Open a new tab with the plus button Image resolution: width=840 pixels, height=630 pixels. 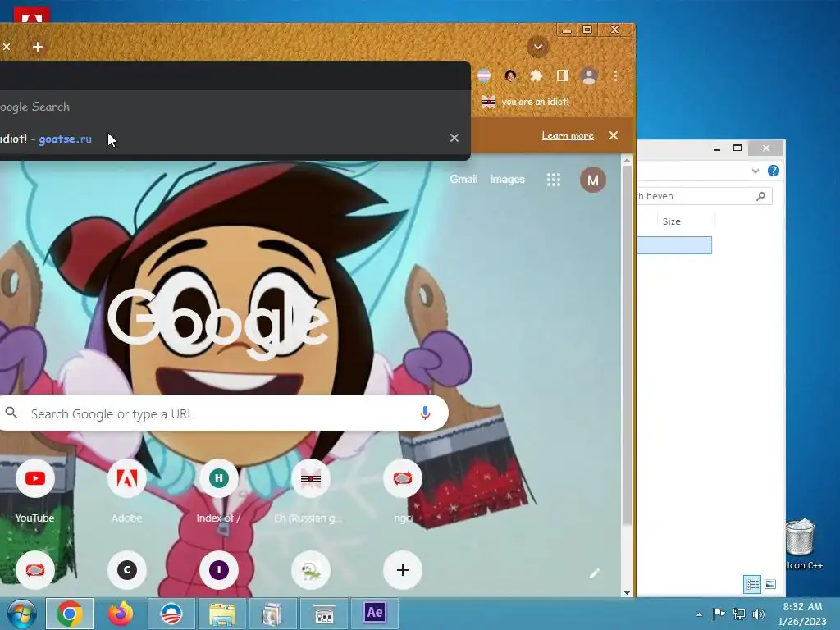[x=38, y=47]
